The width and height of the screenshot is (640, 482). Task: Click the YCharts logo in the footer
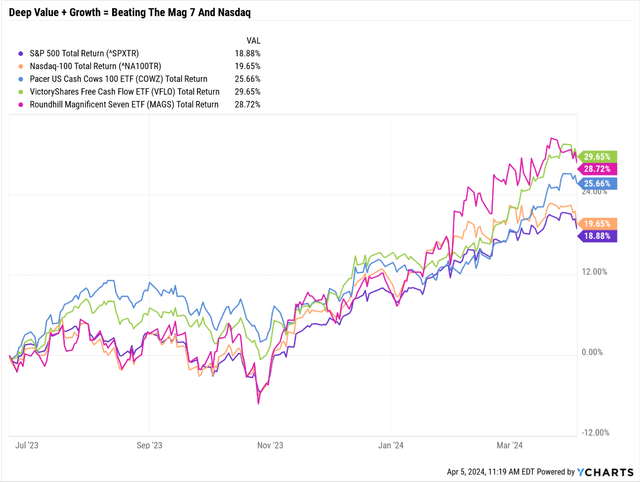pyautogui.click(x=606, y=471)
